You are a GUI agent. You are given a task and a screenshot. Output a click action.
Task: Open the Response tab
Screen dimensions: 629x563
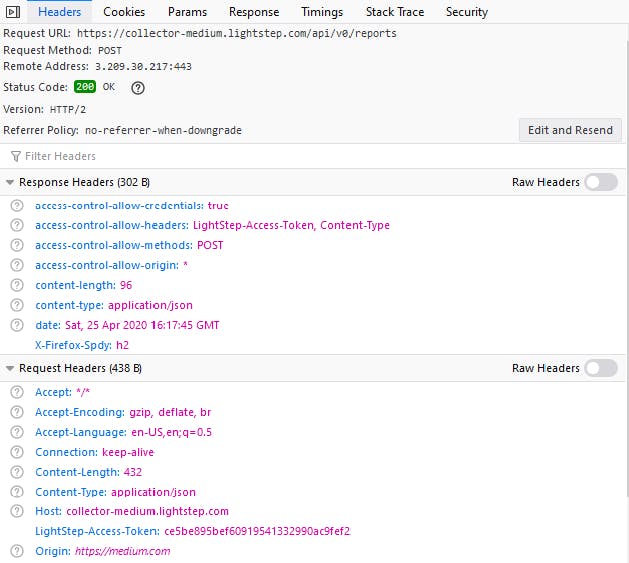click(x=254, y=12)
